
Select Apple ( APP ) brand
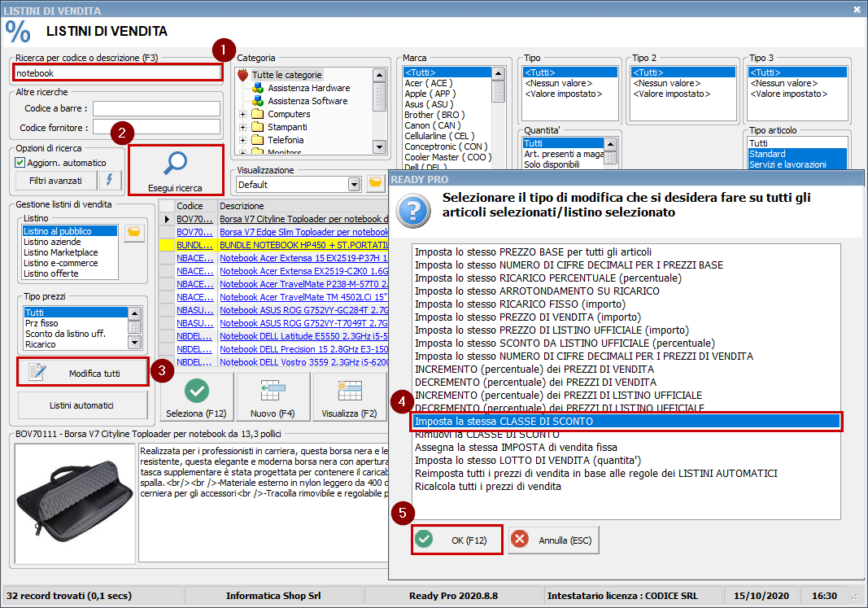430,94
